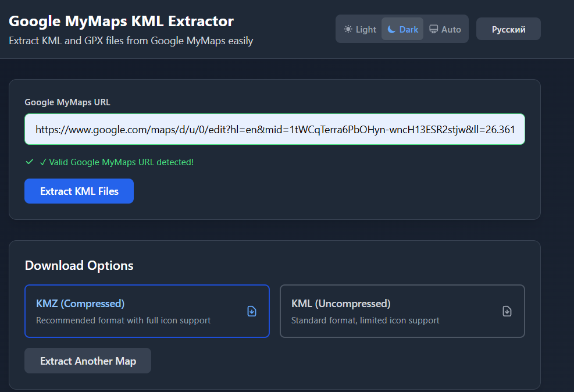Image resolution: width=574 pixels, height=392 pixels.
Task: Choose KML (Uncompressed) download option
Action: (x=402, y=311)
